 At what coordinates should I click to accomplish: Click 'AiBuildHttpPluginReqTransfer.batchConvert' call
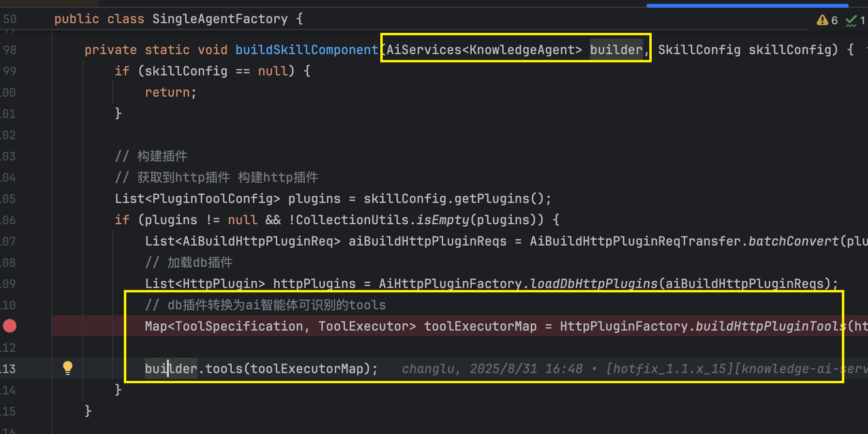(x=684, y=241)
